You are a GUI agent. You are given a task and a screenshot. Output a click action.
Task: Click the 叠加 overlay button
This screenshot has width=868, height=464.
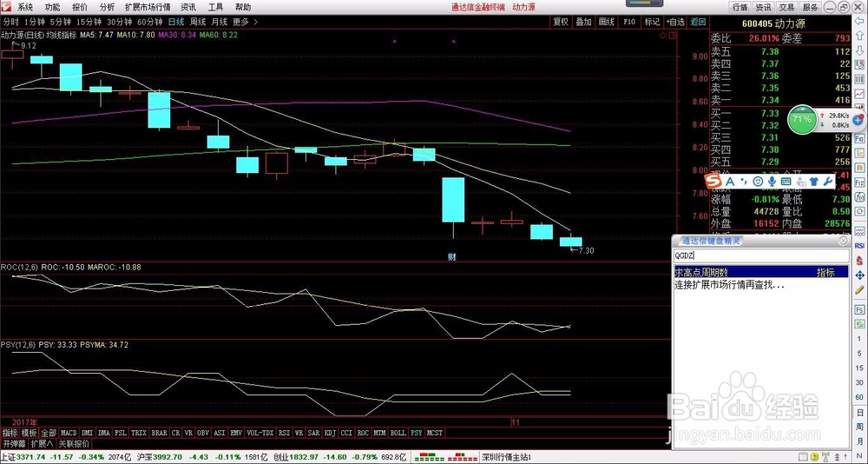tap(583, 23)
